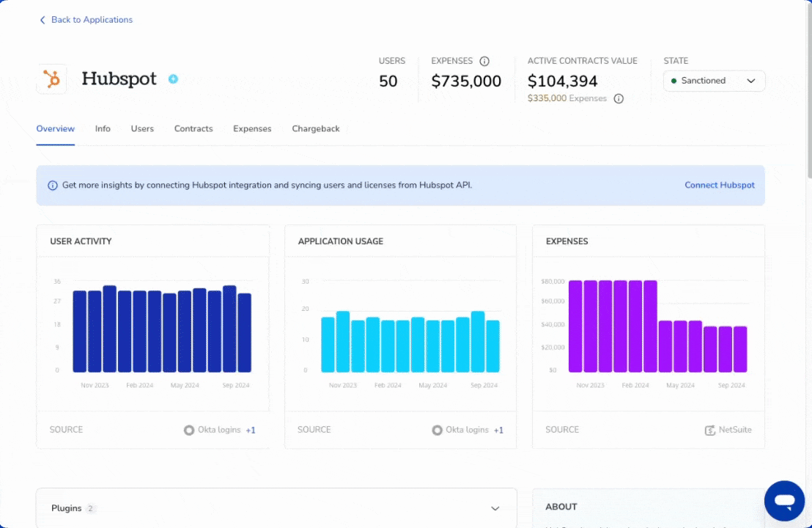The image size is (812, 528).
Task: Click the Okta logins icon under User Activity
Action: point(189,430)
